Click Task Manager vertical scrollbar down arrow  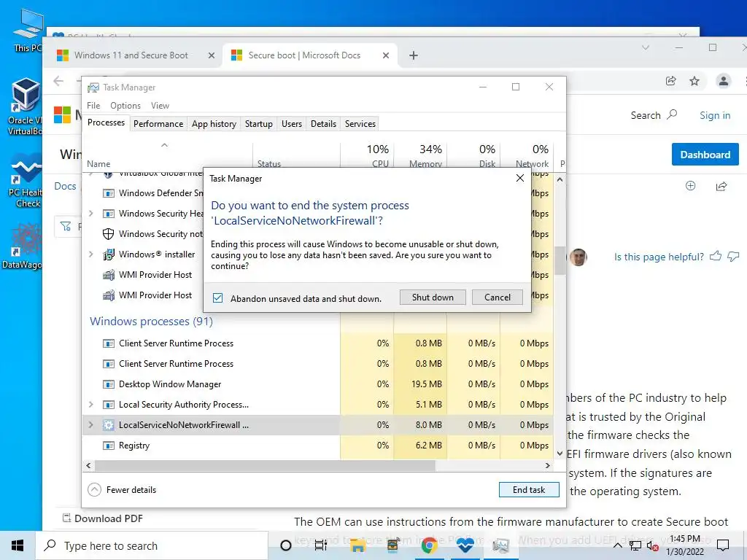click(x=560, y=454)
